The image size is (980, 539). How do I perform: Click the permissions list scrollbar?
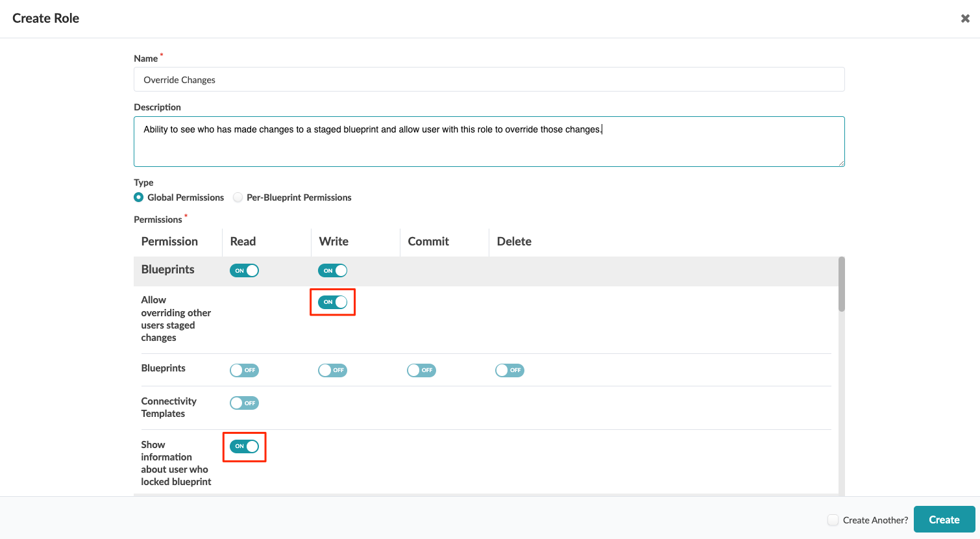[x=842, y=284]
